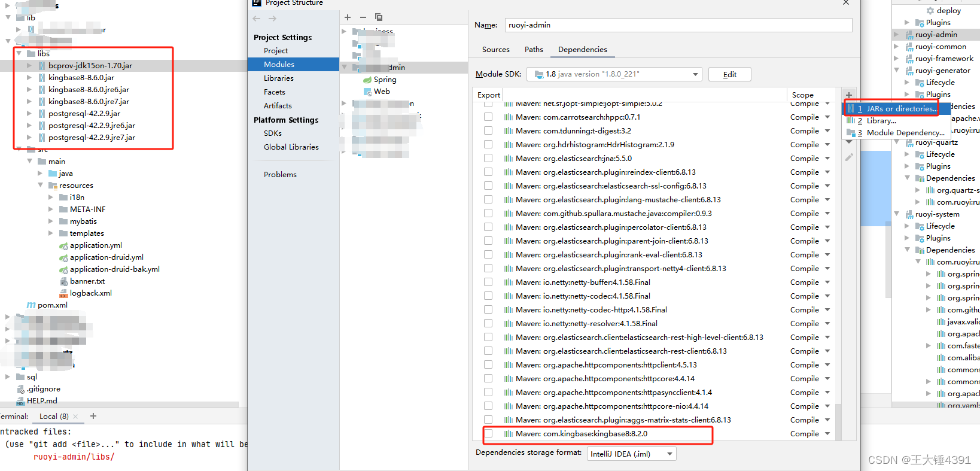
Task: Click the banner.txt file icon
Action: pos(63,281)
